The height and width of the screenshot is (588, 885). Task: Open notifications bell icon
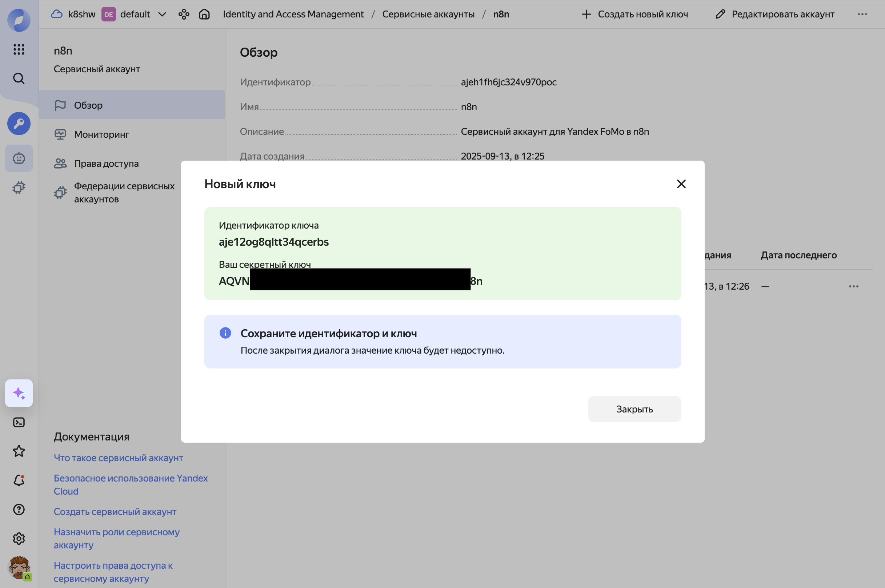click(x=19, y=480)
